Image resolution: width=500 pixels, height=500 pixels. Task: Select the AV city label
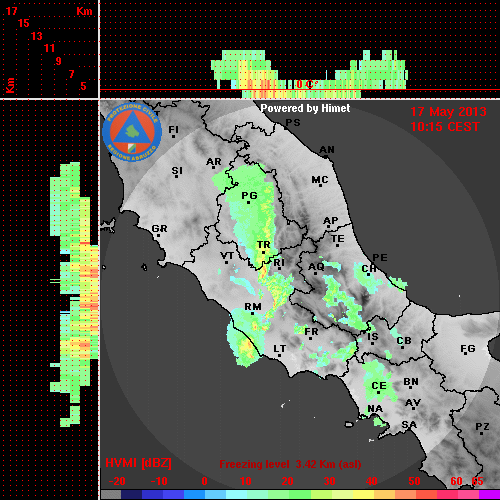(x=413, y=403)
